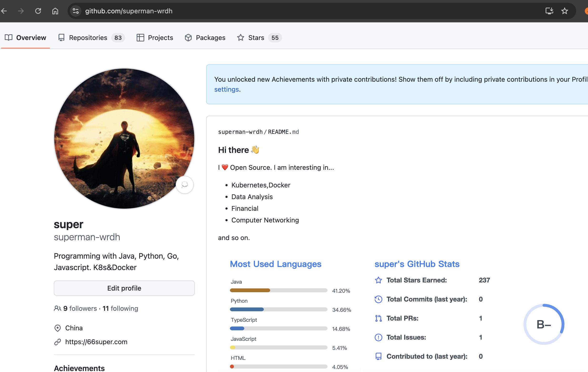Open site information icon in address bar
The height and width of the screenshot is (372, 588).
click(76, 11)
